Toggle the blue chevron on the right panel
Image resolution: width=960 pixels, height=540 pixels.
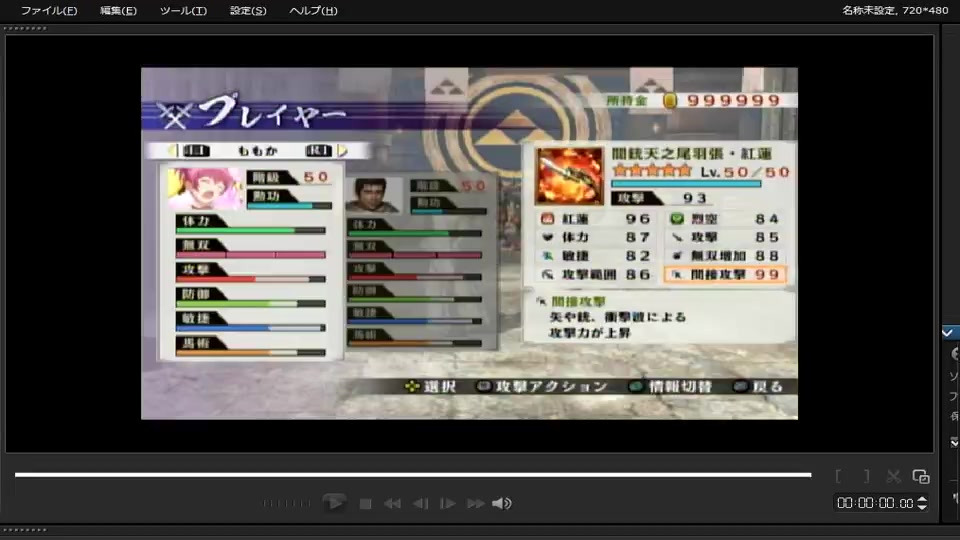tap(948, 332)
